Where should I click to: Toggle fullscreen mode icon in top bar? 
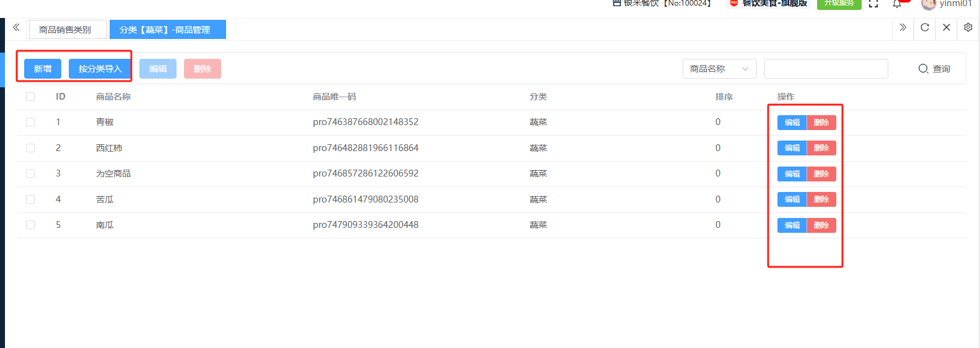pyautogui.click(x=873, y=4)
